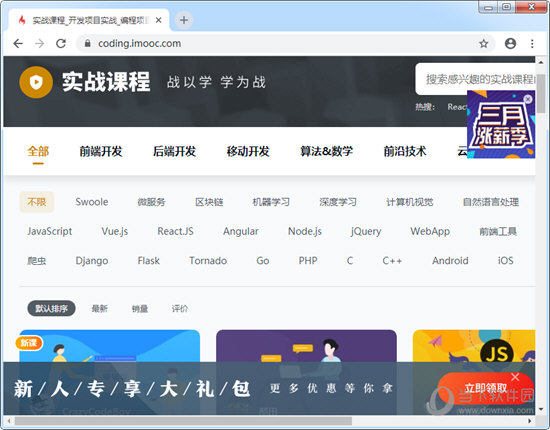Open the yellow JS course thumbnail

(x=474, y=346)
